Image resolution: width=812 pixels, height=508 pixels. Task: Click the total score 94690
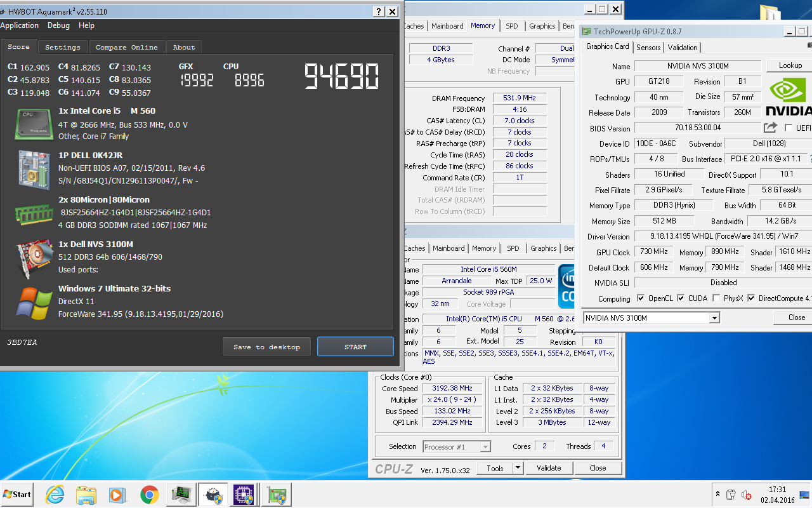342,77
